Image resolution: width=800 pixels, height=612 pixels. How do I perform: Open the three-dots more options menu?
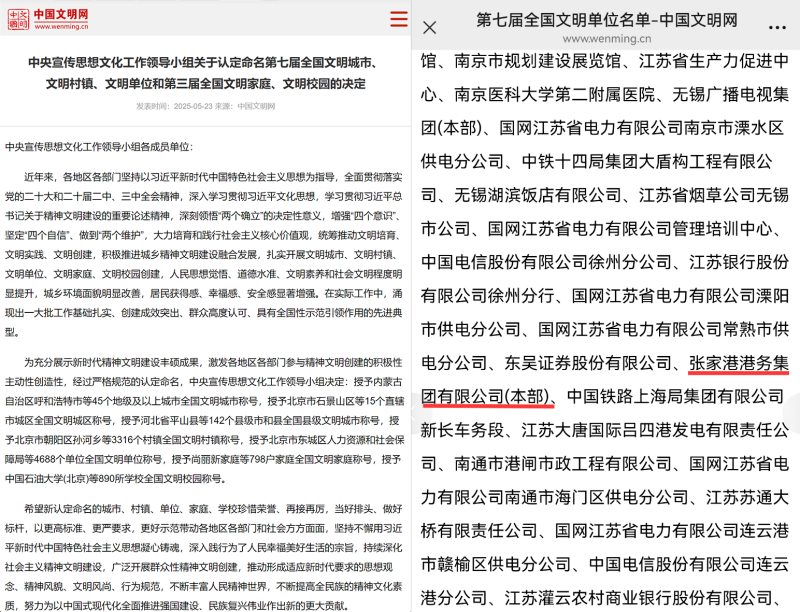coord(777,28)
